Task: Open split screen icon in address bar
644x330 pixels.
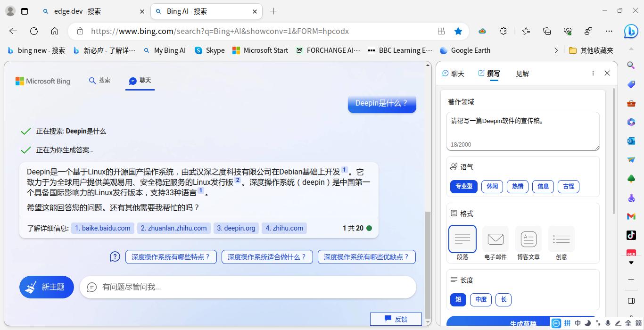Action: tap(441, 31)
